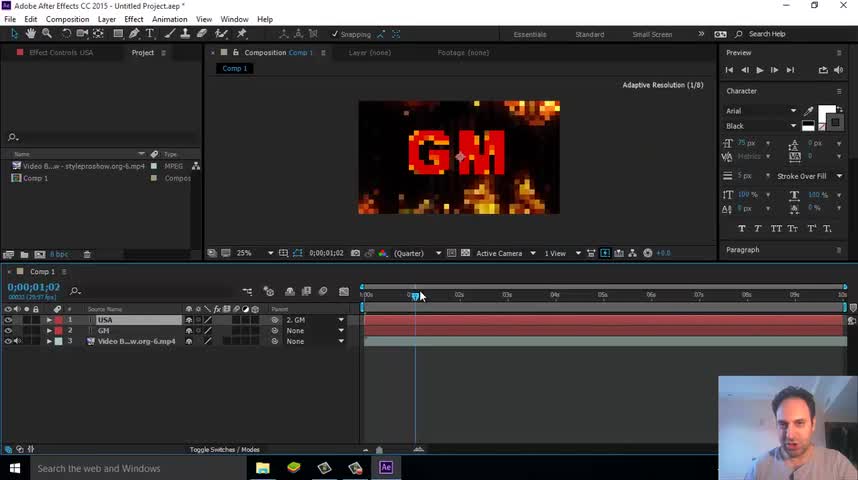This screenshot has height=480, width=858.
Task: Select the Hand tool
Action: click(31, 34)
